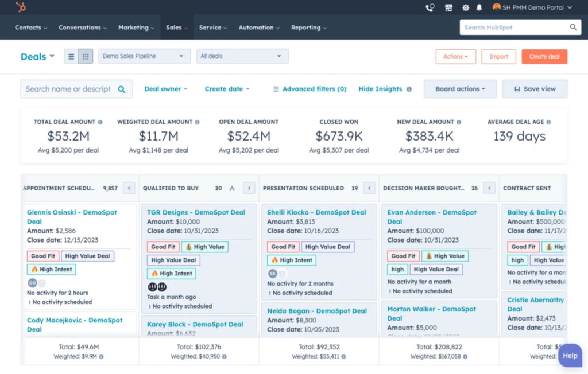Open the Conversations menu
The image size is (588, 374).
tap(83, 28)
